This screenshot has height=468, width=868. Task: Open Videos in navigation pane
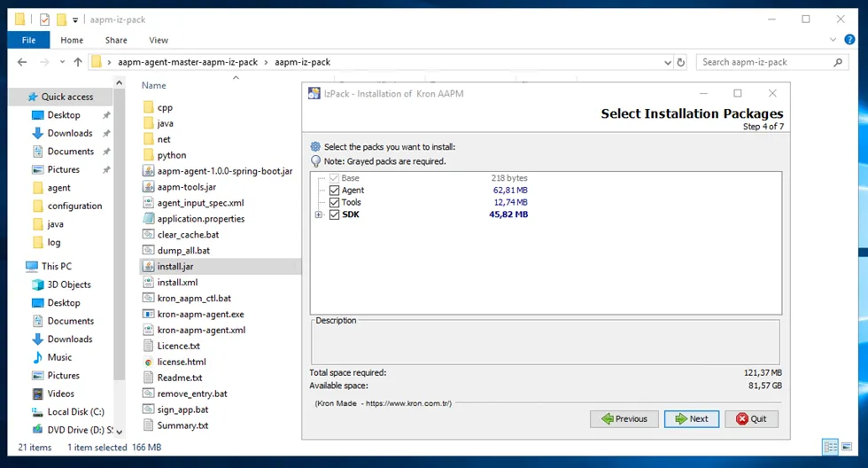tap(60, 394)
